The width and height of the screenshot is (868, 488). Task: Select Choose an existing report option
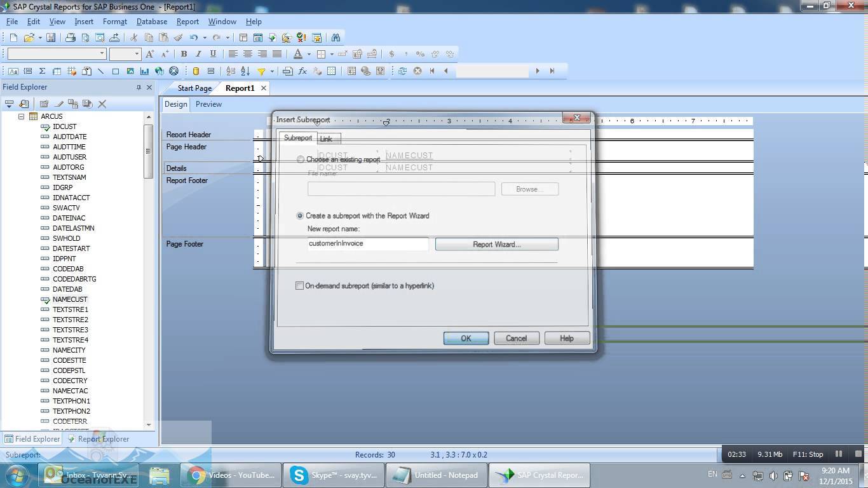coord(300,159)
